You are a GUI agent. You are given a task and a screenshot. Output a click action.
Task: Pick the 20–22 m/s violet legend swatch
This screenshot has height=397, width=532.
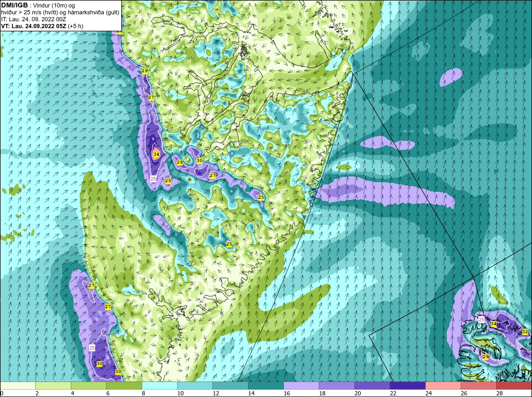[x=372, y=385]
